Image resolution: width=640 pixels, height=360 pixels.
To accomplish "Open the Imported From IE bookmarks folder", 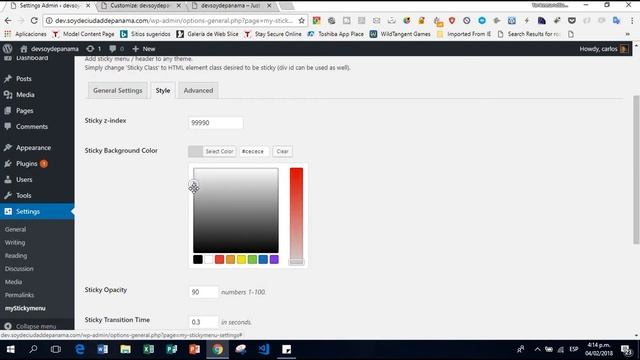I will pos(464,34).
